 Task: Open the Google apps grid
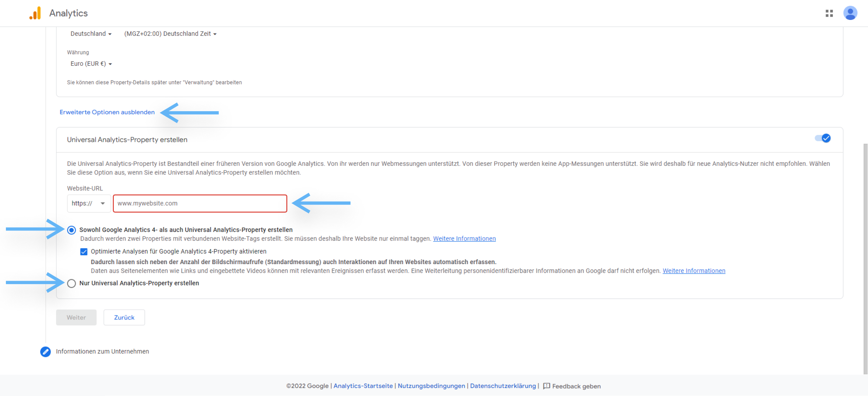click(x=829, y=13)
